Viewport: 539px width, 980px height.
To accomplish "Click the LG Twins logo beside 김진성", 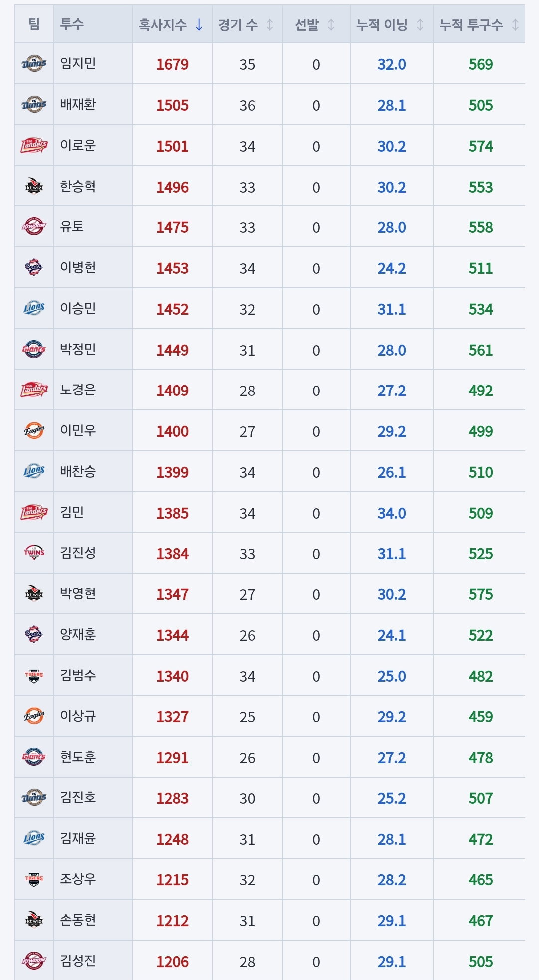I will 34,553.
